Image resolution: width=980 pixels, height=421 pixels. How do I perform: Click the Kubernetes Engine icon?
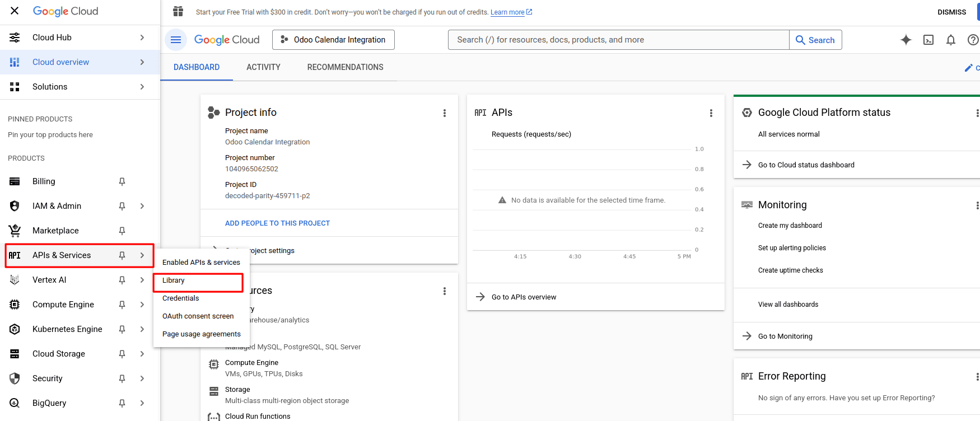(15, 329)
